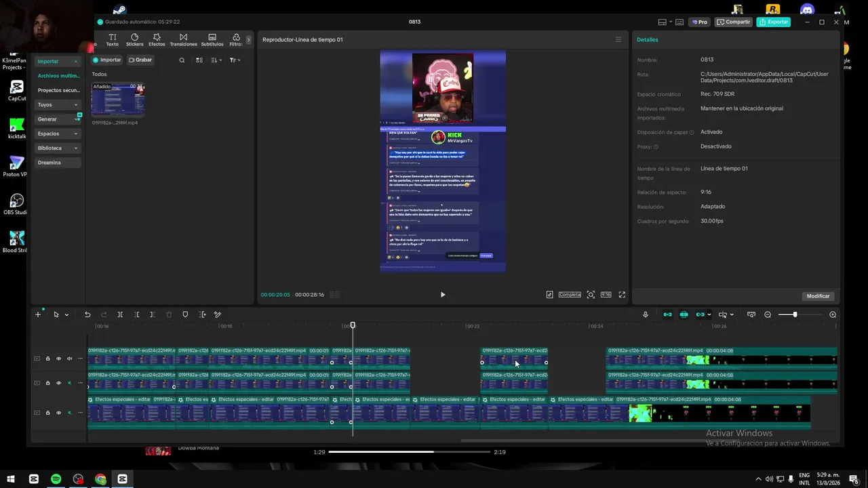
Task: Show more tabs with the right chevron
Action: 248,40
